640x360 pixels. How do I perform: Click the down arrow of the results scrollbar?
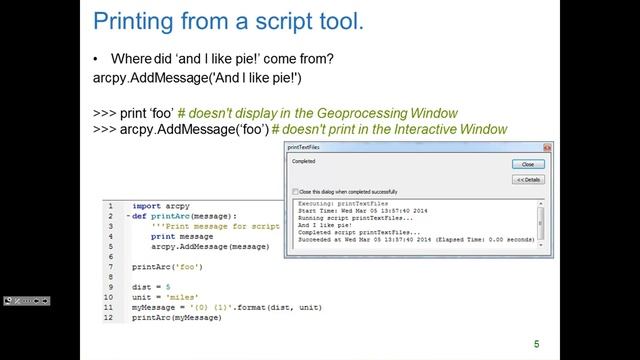coord(541,245)
